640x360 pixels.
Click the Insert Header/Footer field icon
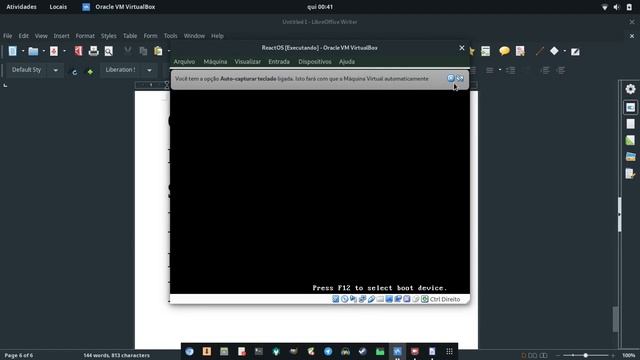click(x=485, y=51)
